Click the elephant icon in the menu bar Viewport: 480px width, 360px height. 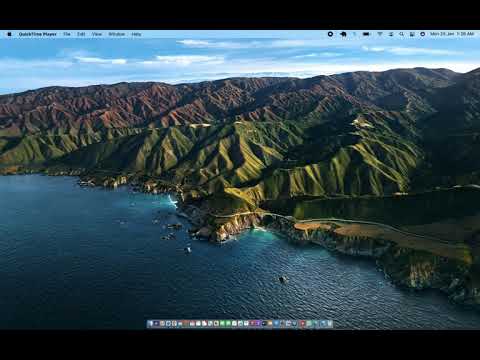(x=343, y=34)
